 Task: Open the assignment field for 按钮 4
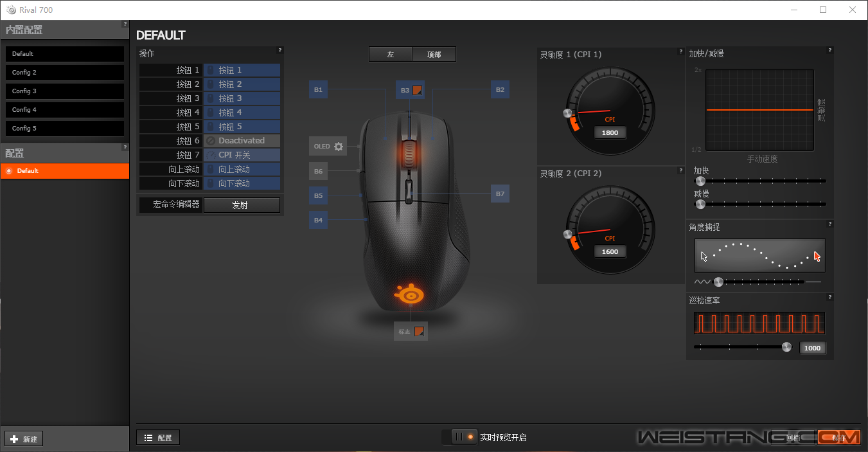point(242,113)
